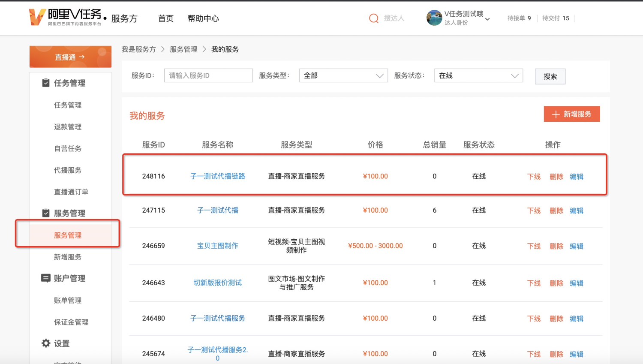643x364 pixels.
Task: Click 编辑 for service 246659
Action: tap(577, 246)
